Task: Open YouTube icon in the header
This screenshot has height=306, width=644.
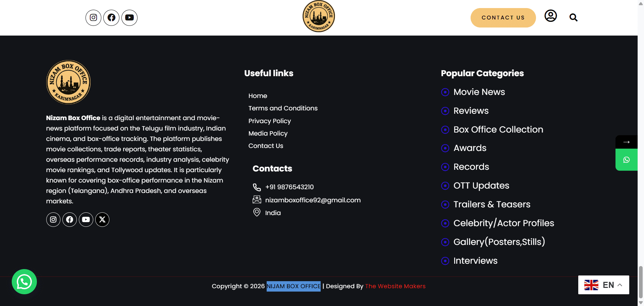Action: coord(129,18)
